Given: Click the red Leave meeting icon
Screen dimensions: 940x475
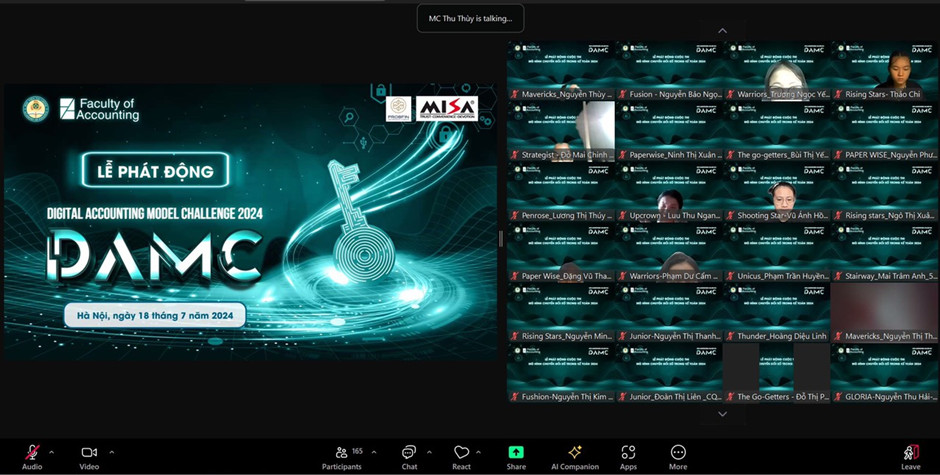Looking at the screenshot, I should click(910, 453).
